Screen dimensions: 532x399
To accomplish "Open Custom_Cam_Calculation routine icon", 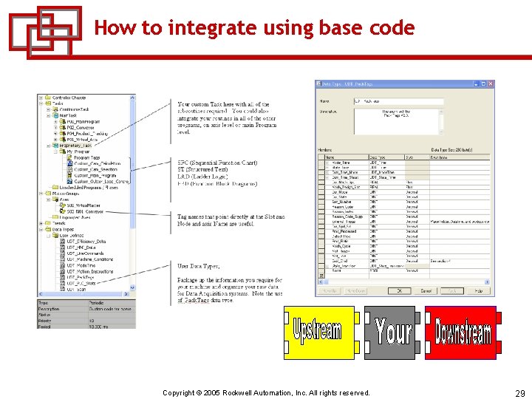I will [69, 163].
